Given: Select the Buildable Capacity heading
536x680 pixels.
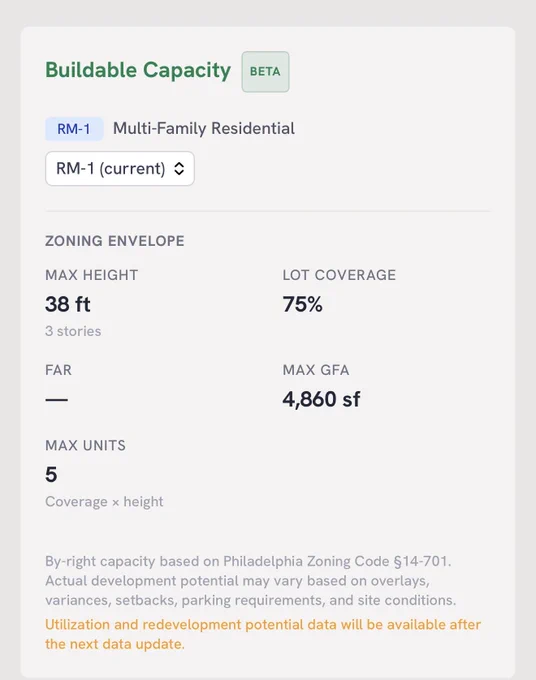Looking at the screenshot, I should coord(138,70).
